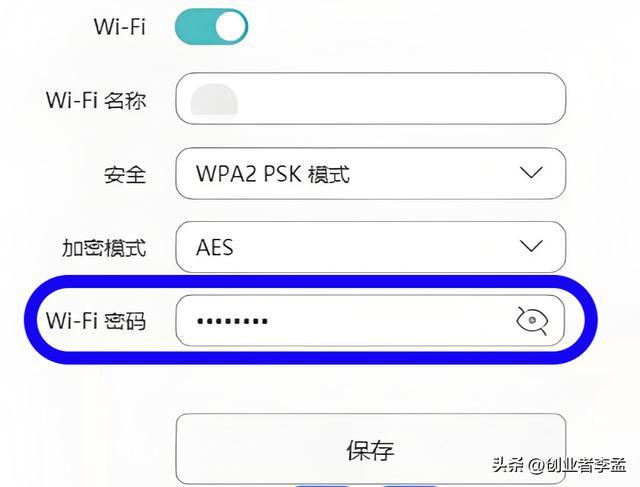Select the WPA2 PSK 模式 text

[273, 174]
